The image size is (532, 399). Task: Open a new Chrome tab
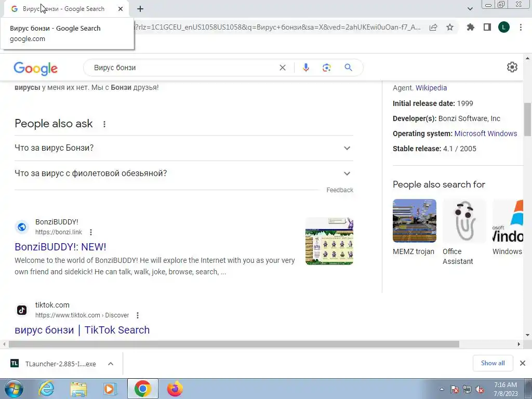tap(140, 9)
